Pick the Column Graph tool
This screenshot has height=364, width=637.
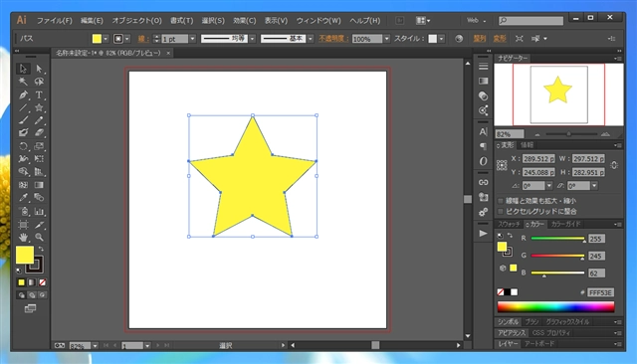(39, 212)
